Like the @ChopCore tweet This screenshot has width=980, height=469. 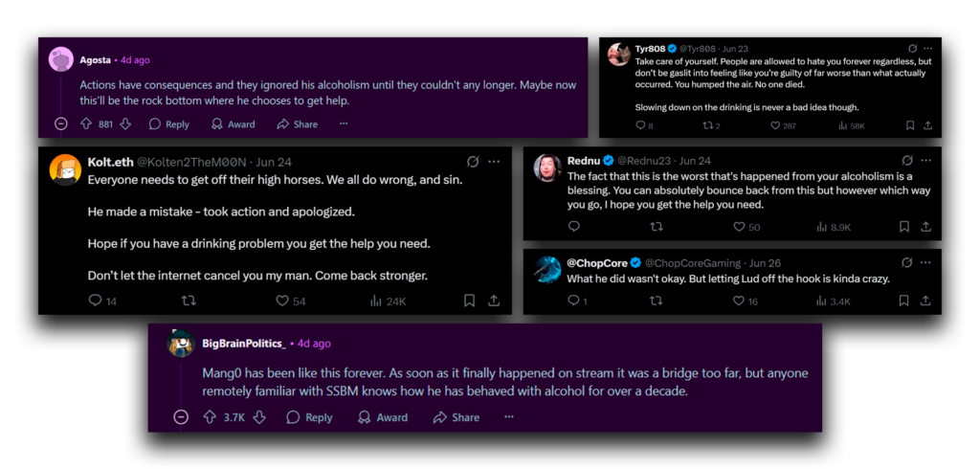740,301
